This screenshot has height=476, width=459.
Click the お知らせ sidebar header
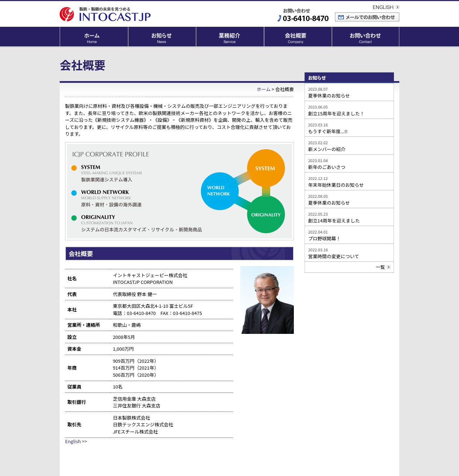[349, 77]
